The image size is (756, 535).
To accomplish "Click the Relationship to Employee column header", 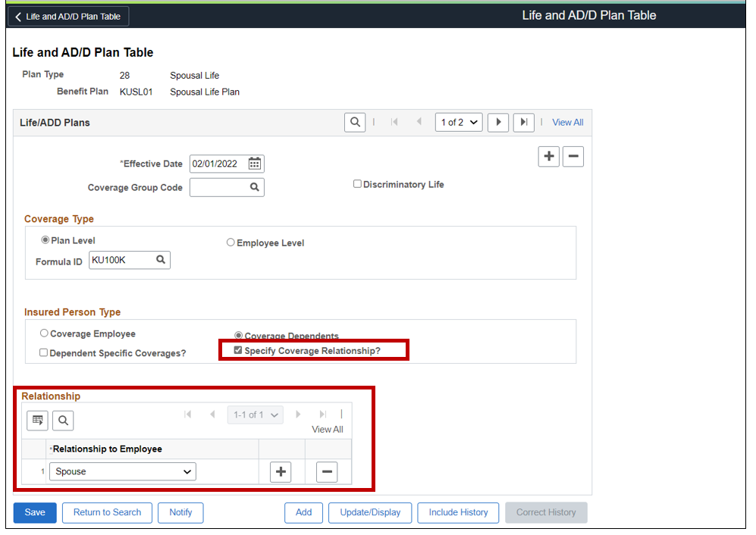I will (x=107, y=449).
